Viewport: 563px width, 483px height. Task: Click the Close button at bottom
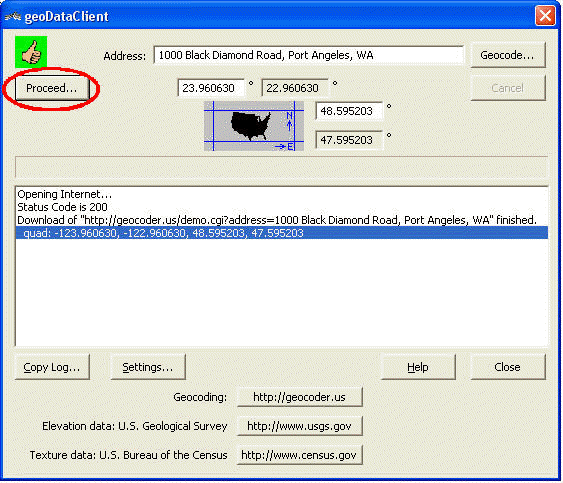click(508, 367)
